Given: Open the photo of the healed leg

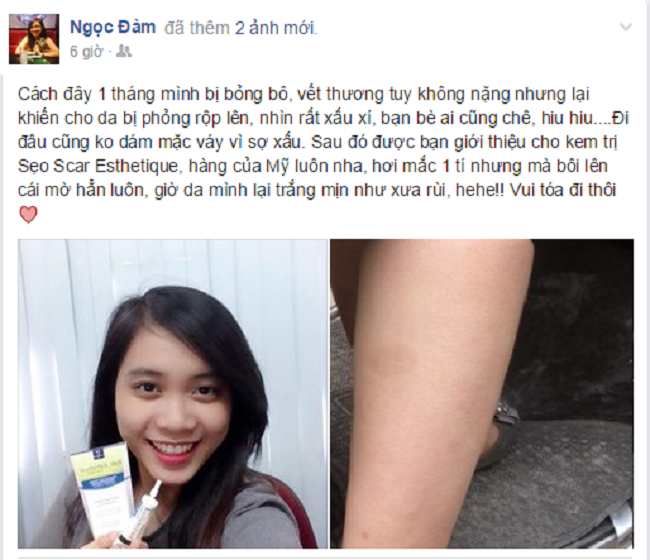Looking at the screenshot, I should (482, 393).
